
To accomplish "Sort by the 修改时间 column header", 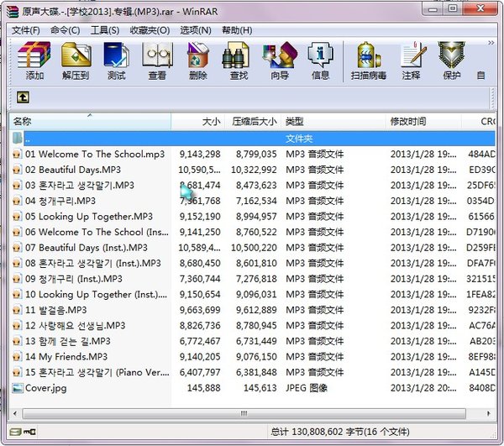I will coord(423,122).
